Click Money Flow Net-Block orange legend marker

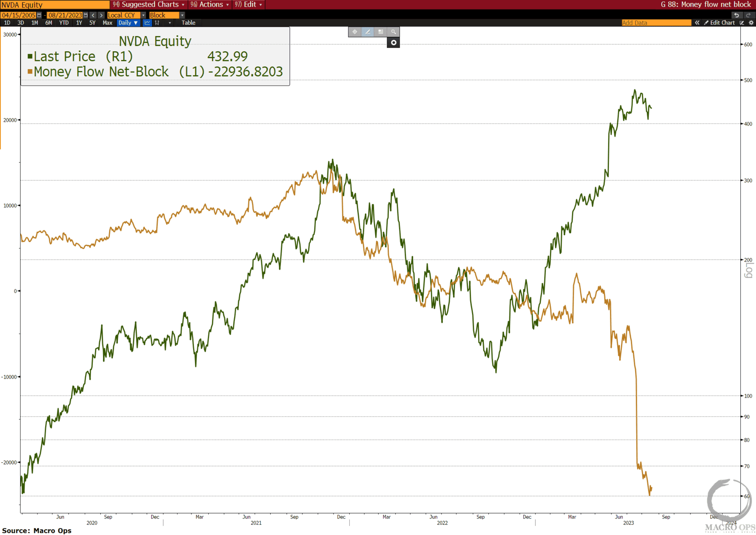30,71
